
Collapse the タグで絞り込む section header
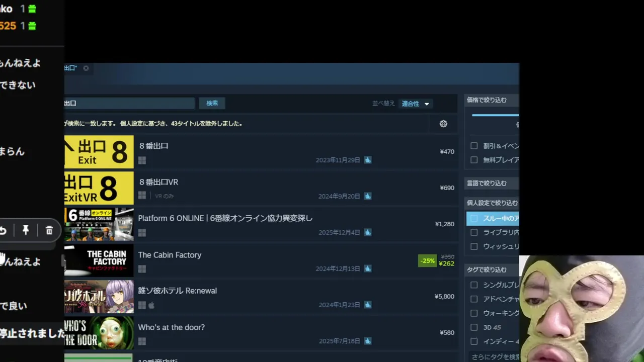tap(492, 269)
